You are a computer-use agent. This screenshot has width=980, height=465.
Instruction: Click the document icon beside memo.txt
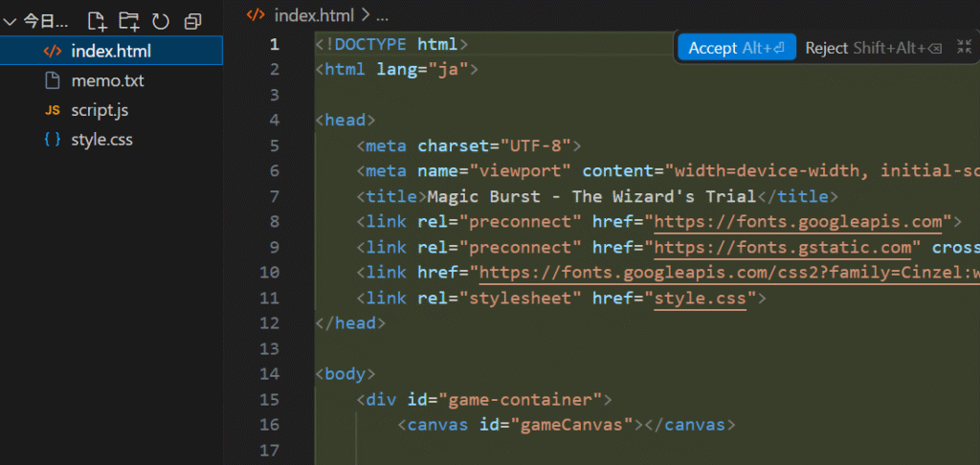(53, 80)
